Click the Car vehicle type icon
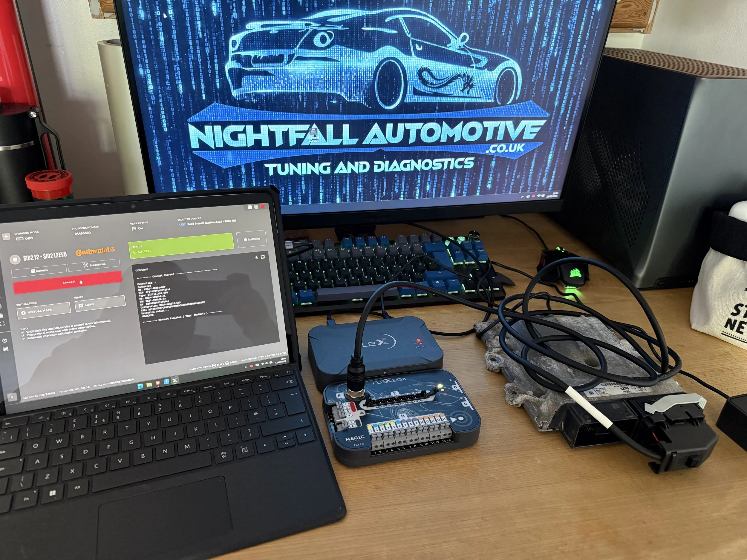Screen dimensions: 747x560 [134, 228]
